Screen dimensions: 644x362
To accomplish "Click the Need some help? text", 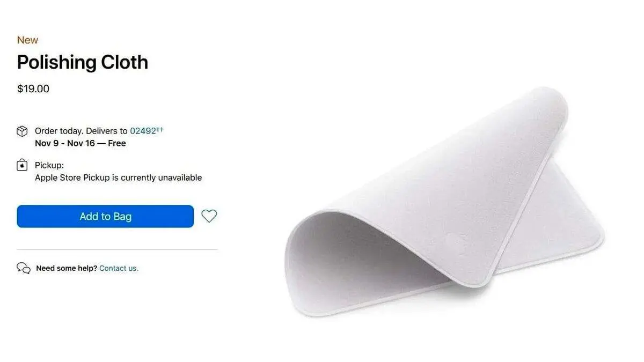I will coord(67,268).
